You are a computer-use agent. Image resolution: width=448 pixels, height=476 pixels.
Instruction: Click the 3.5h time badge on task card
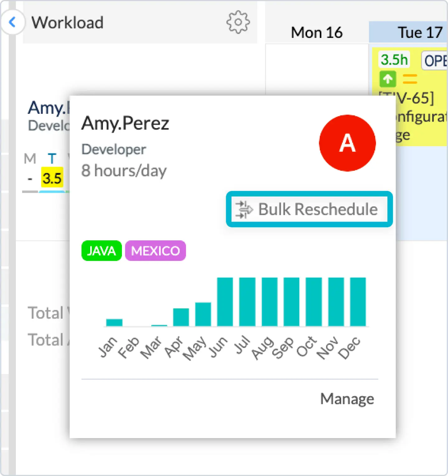(x=394, y=60)
